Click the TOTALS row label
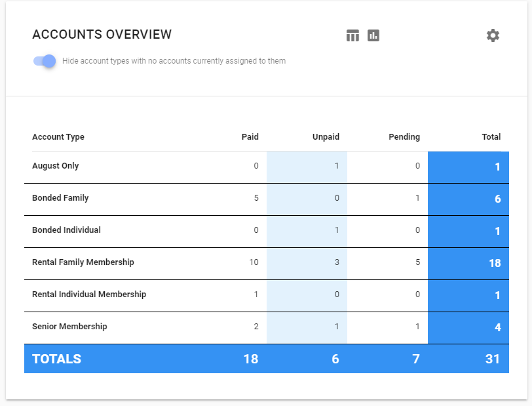Image resolution: width=532 pixels, height=406 pixels. point(56,359)
